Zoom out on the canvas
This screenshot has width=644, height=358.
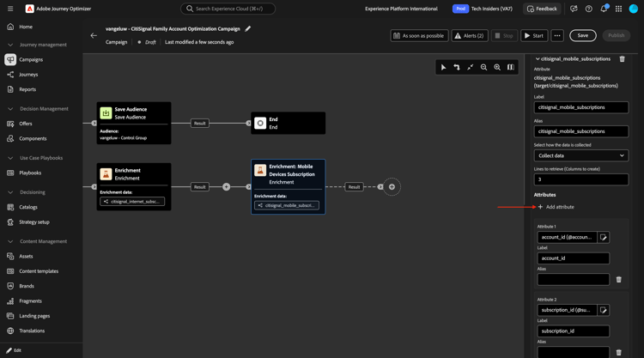(483, 67)
